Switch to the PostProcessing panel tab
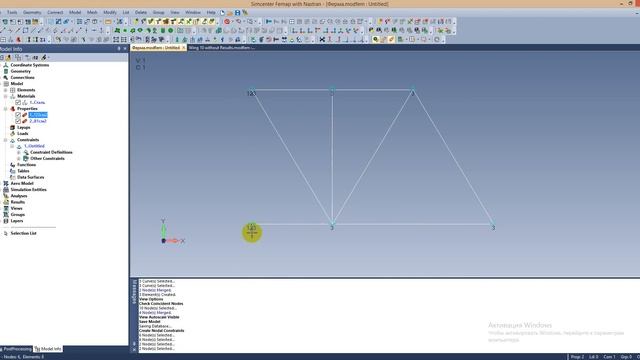This screenshot has width=640, height=360. [x=16, y=349]
